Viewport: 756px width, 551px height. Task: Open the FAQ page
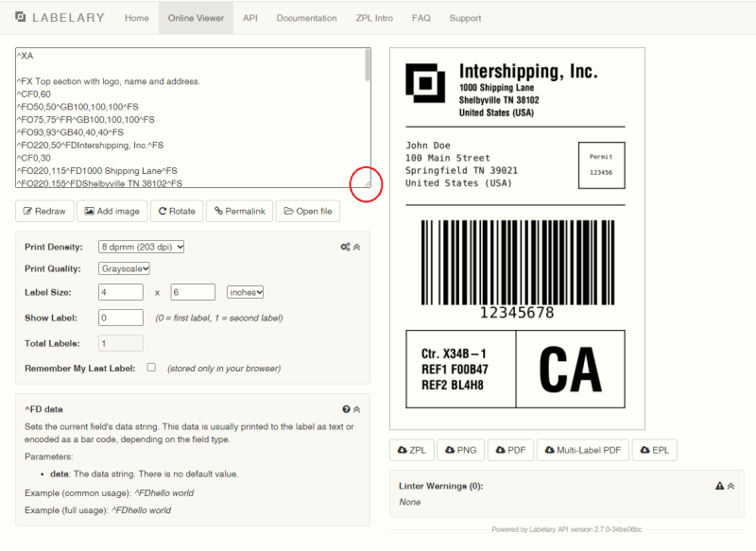(x=421, y=18)
